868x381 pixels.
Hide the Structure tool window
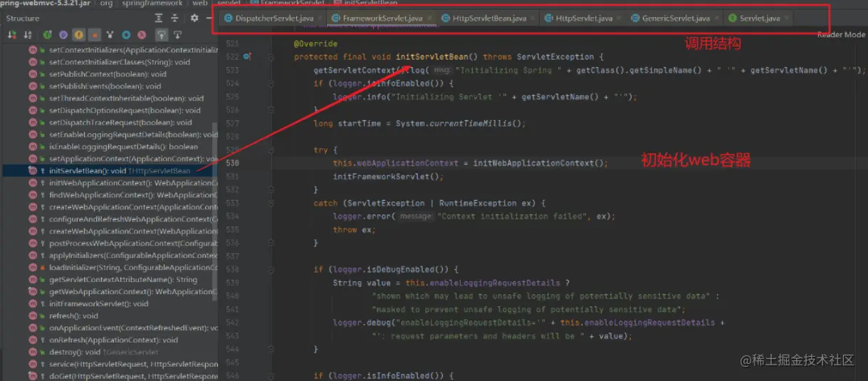tap(209, 18)
